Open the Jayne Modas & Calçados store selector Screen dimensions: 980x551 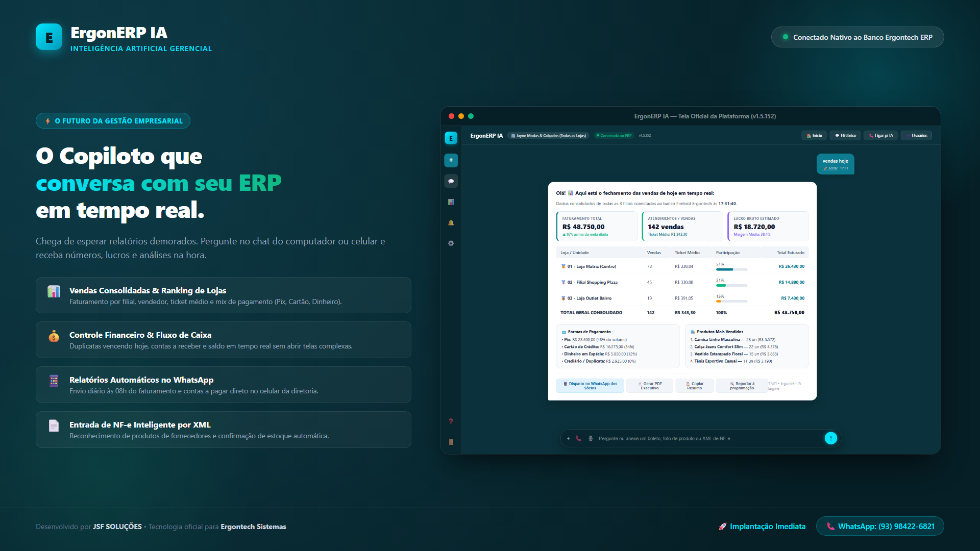[549, 136]
